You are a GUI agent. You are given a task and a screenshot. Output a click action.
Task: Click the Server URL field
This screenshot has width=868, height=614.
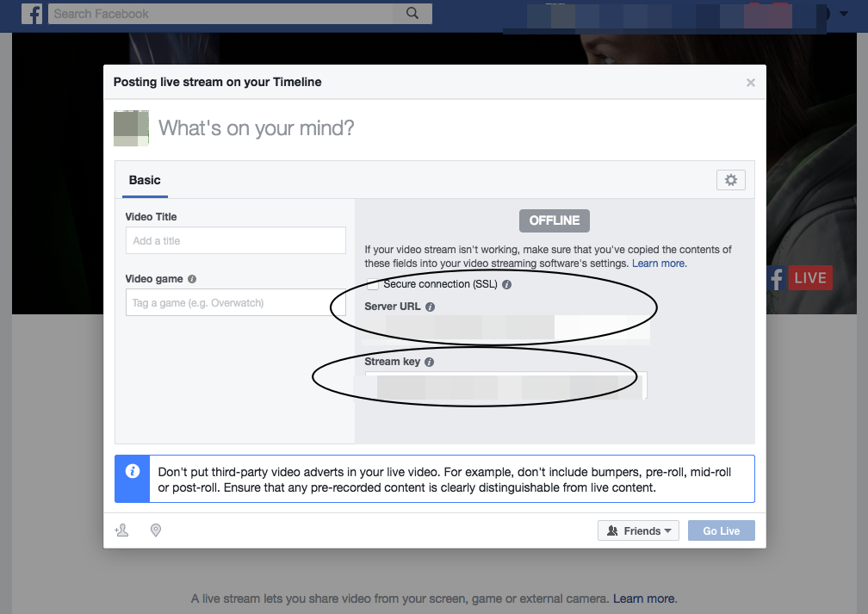coord(506,329)
